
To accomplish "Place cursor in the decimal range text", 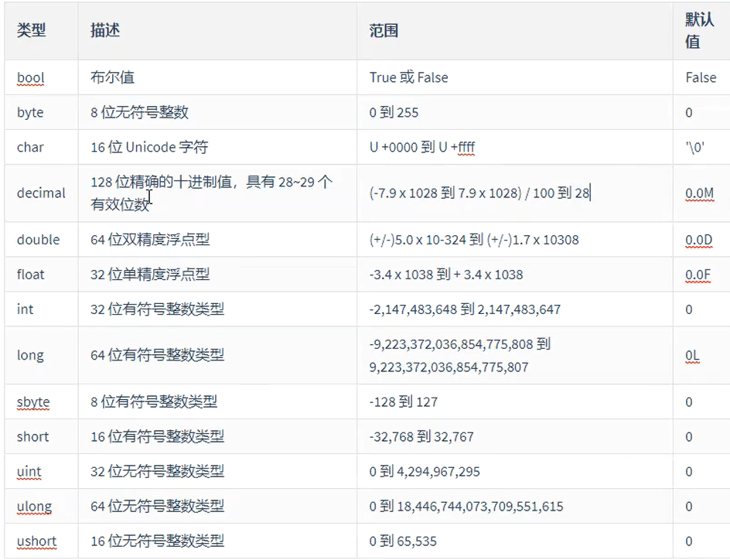I will coord(479,193).
